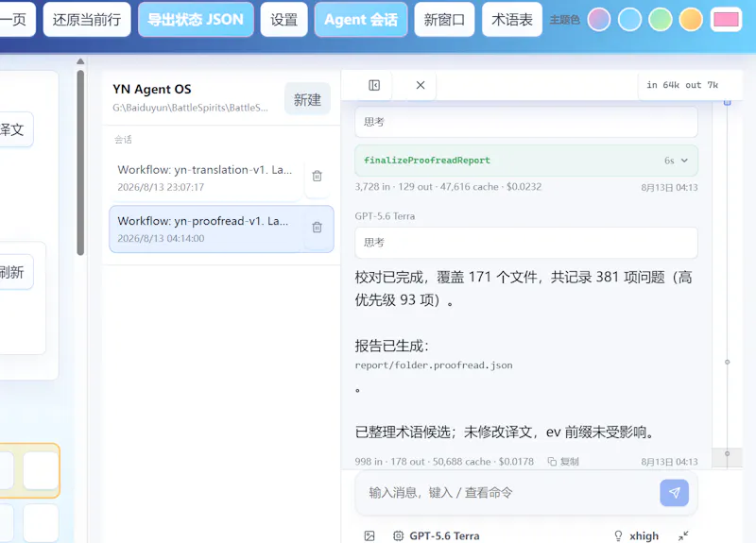Jump to middle marker on chat timeline
The width and height of the screenshot is (756, 543).
727,362
